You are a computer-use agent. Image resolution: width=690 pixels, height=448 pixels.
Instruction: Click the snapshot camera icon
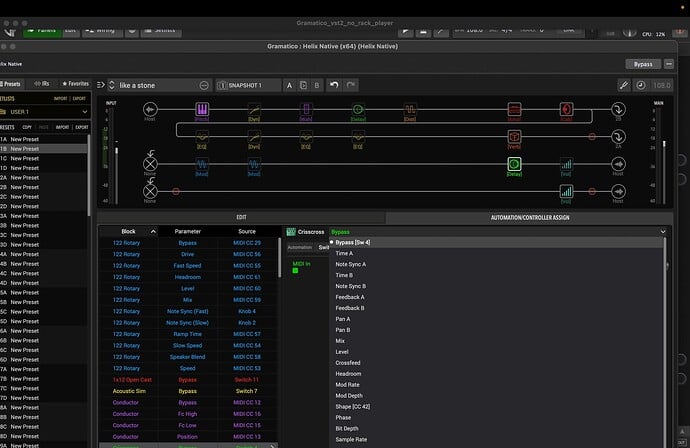222,85
